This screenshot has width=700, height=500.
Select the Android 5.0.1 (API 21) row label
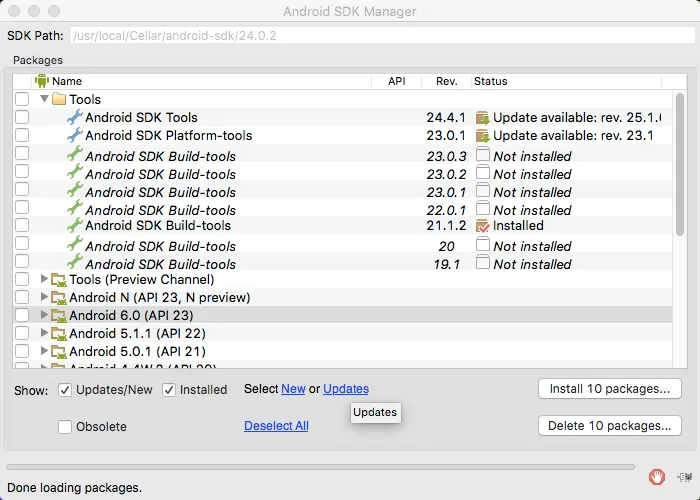[x=138, y=351]
